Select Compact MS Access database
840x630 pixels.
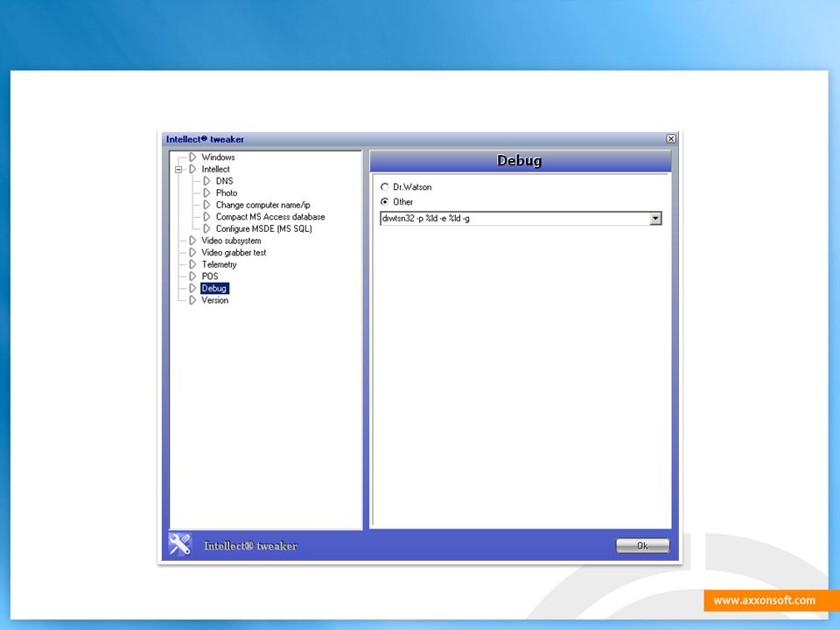pos(270,217)
